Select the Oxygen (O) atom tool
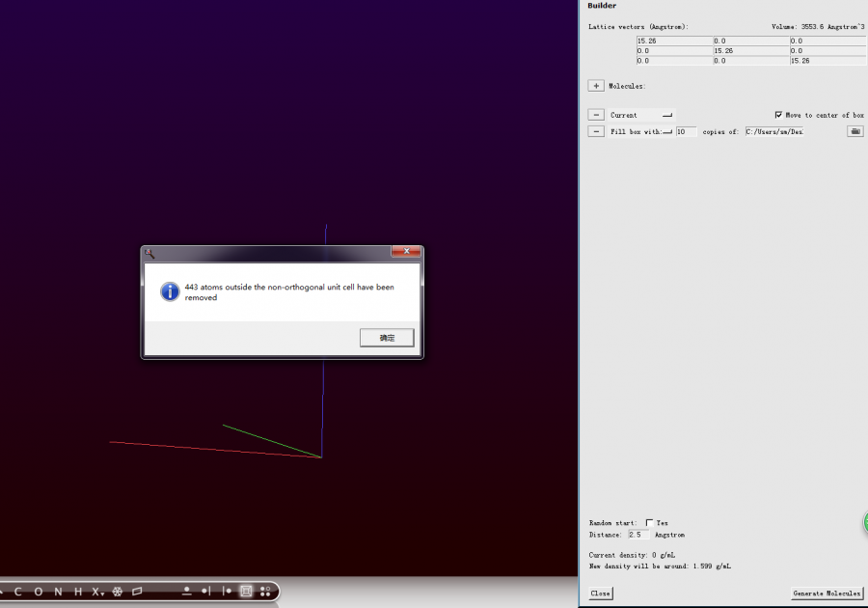 coord(39,592)
